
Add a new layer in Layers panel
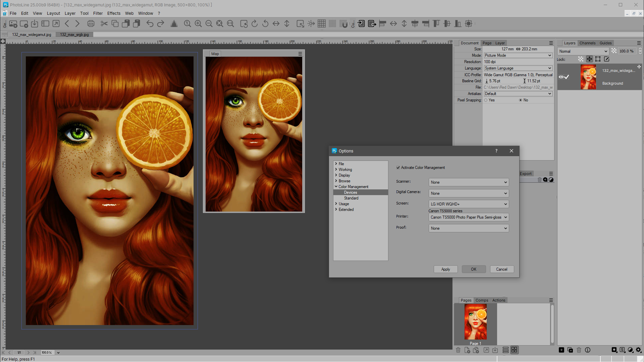[561, 350]
